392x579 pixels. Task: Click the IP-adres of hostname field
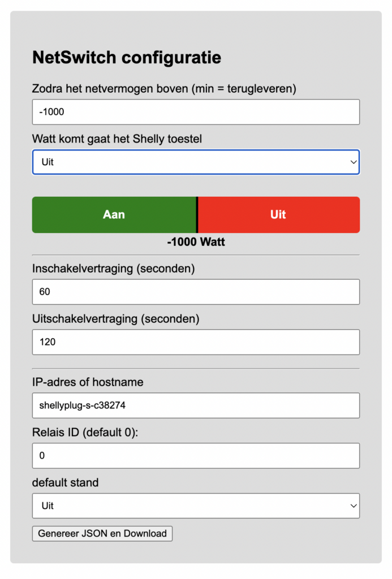pos(196,405)
